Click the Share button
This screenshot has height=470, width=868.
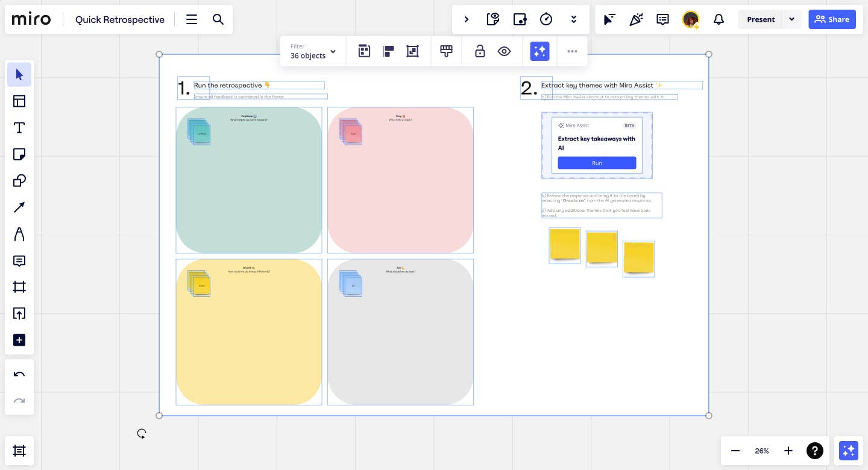[832, 19]
